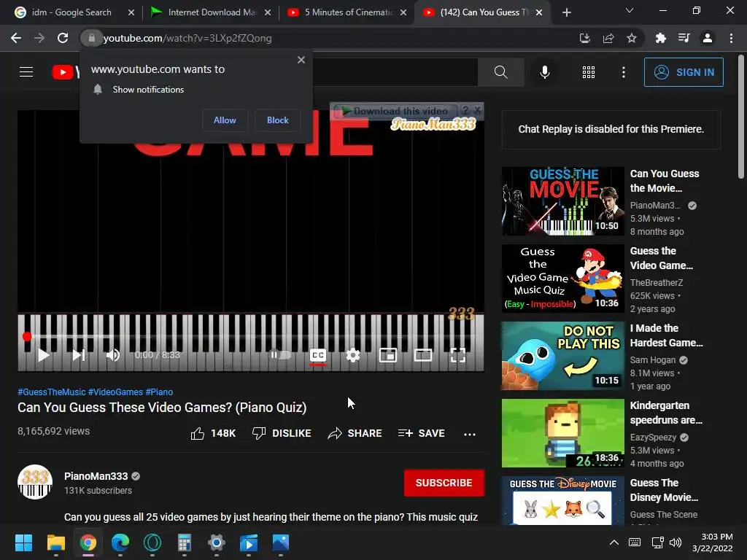Play the video

click(x=43, y=355)
